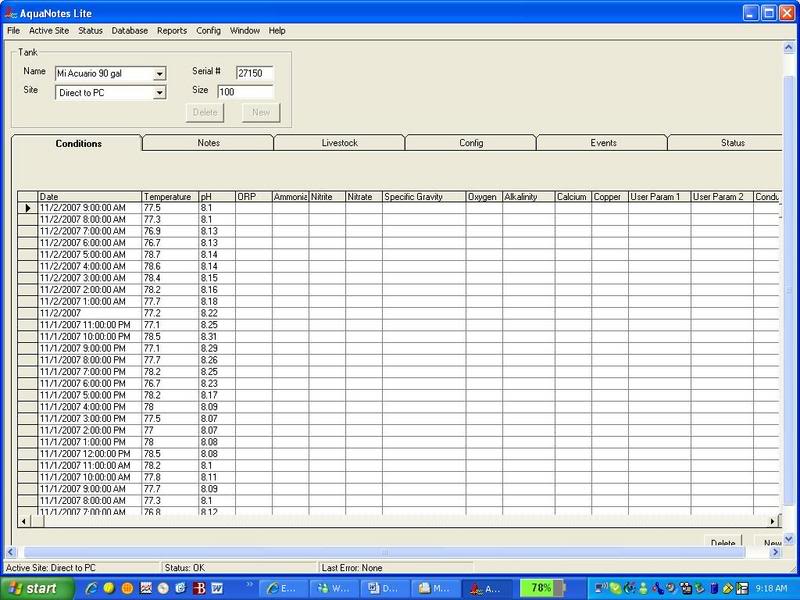The width and height of the screenshot is (800, 600).
Task: Click the User Param 1 column header
Action: (x=659, y=197)
